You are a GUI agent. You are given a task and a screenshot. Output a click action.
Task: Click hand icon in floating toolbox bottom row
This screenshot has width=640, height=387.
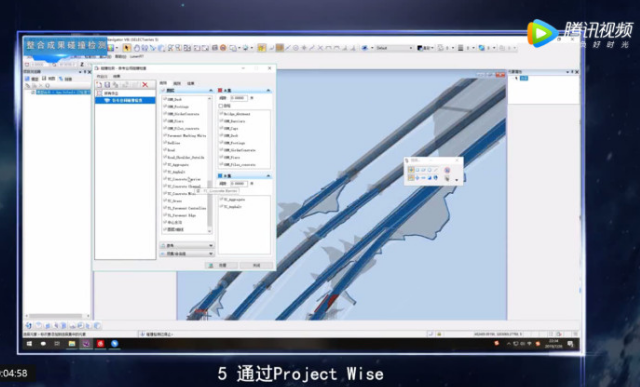(x=447, y=178)
